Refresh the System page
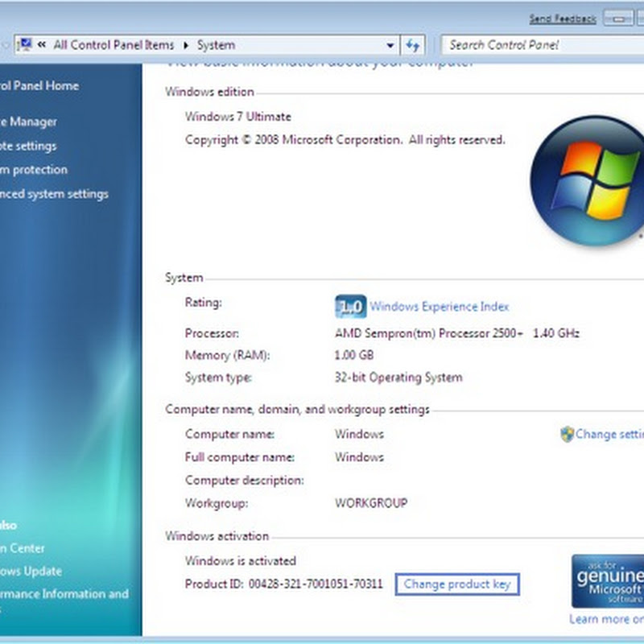 click(x=413, y=45)
